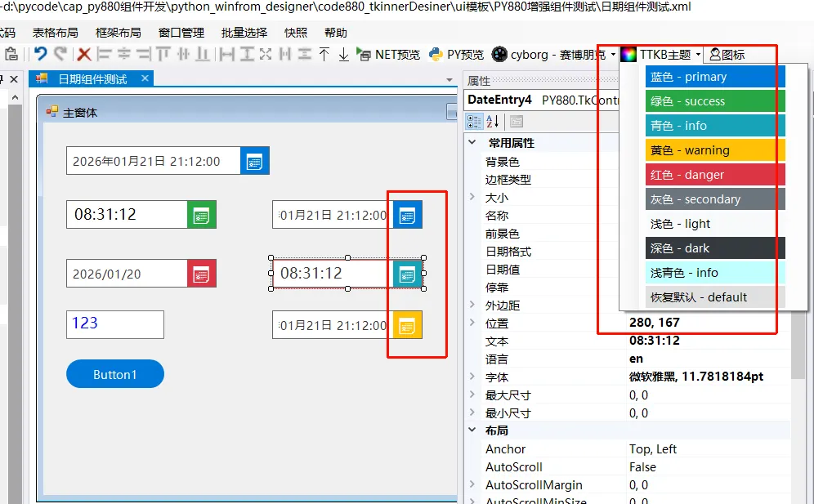Click yellow calendar button on bottom date entry
Image resolution: width=814 pixels, height=504 pixels.
click(x=407, y=325)
